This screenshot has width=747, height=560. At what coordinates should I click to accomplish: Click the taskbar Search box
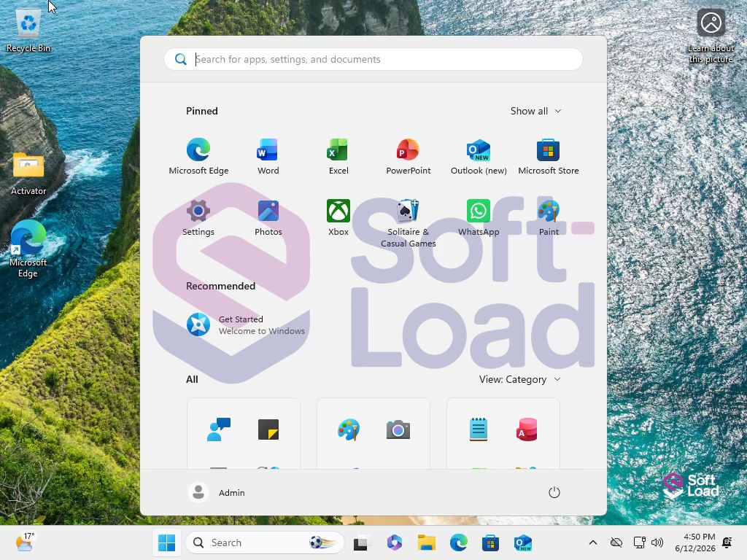[x=264, y=542]
